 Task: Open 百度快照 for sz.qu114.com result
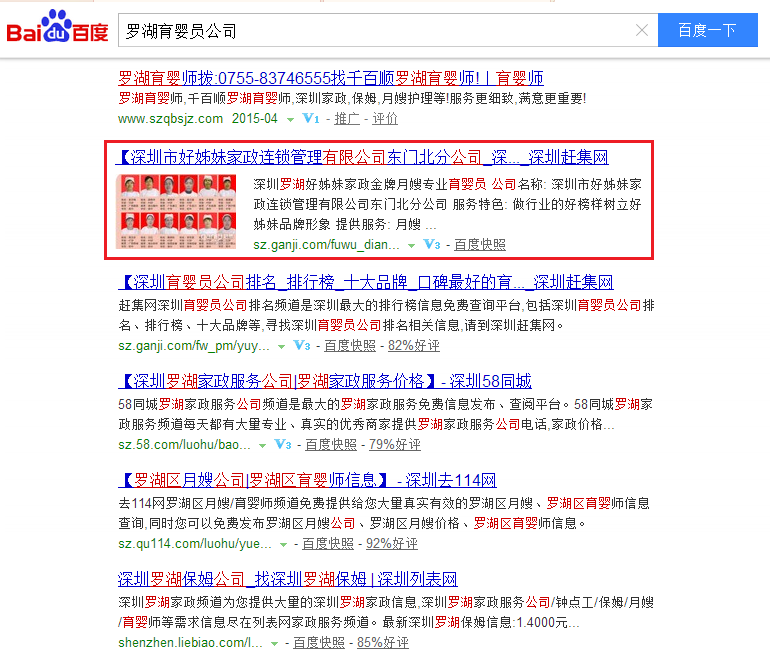click(328, 543)
